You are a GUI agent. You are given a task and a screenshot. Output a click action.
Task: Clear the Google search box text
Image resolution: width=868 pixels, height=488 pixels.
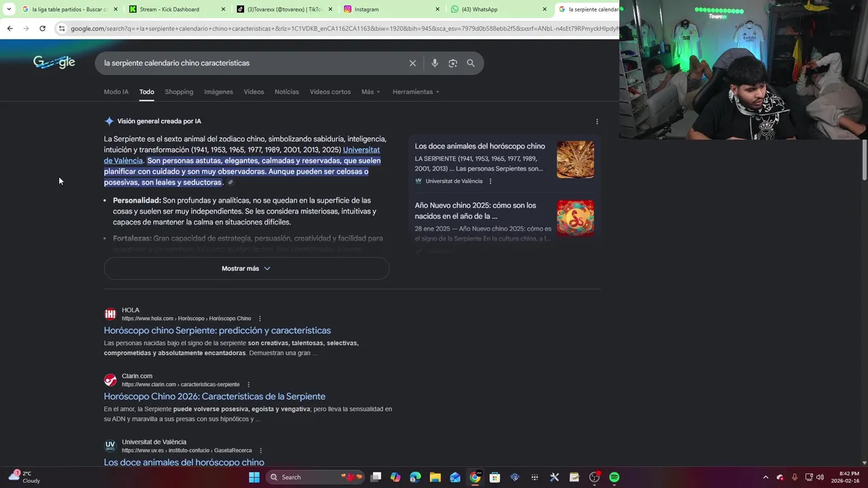click(x=412, y=63)
